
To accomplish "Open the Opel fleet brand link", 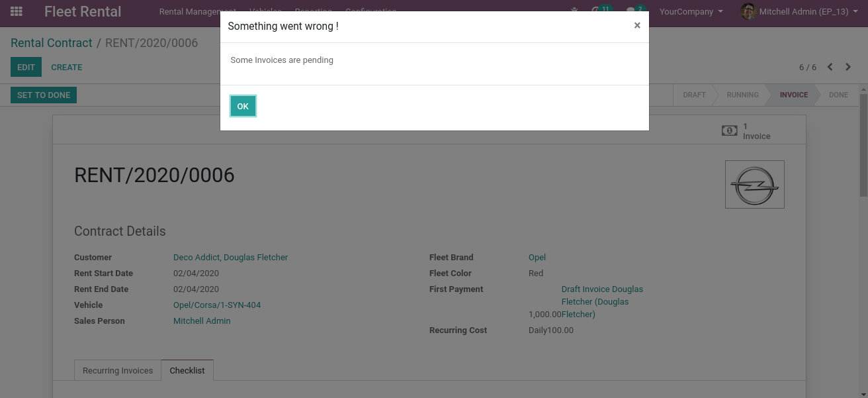I will tap(537, 258).
